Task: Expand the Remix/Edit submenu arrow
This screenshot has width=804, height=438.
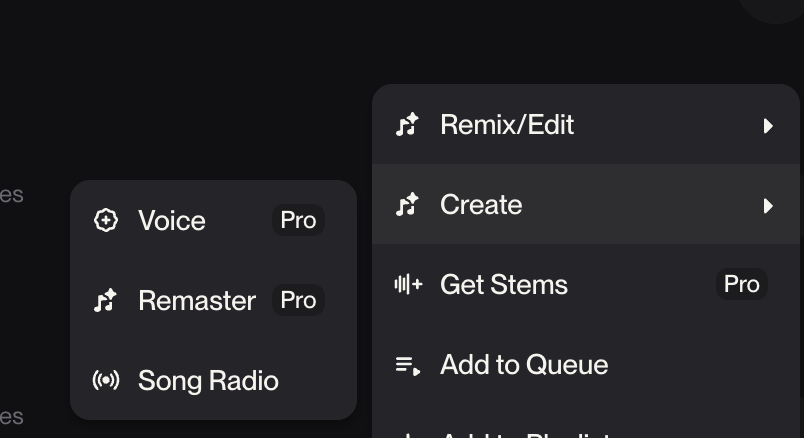Action: [768, 125]
